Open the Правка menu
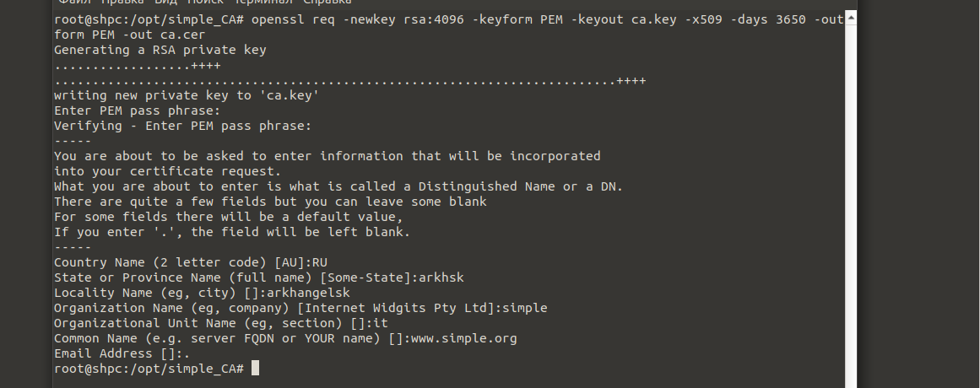The image size is (980, 388). 123,3
